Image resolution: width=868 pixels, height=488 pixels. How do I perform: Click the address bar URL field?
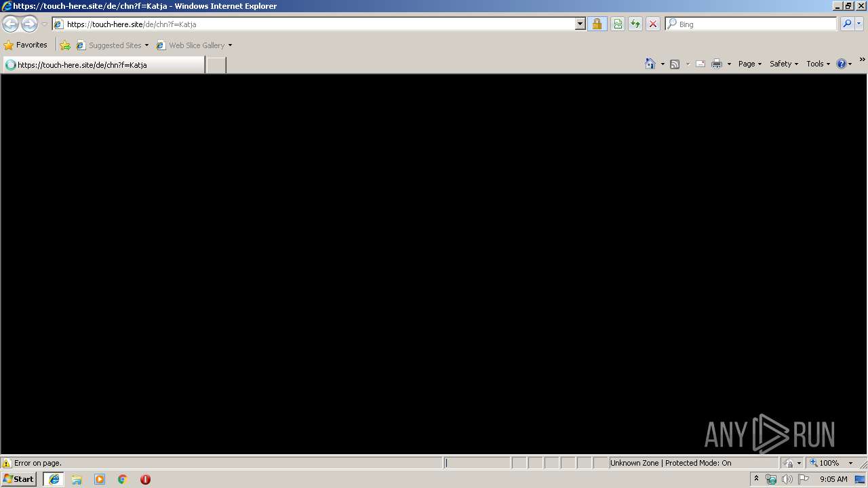tap(314, 24)
